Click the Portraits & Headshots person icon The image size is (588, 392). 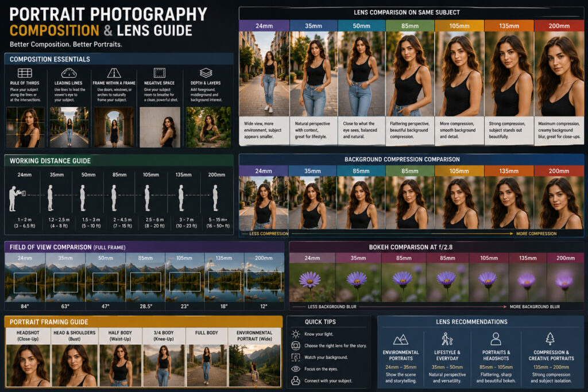(x=496, y=339)
